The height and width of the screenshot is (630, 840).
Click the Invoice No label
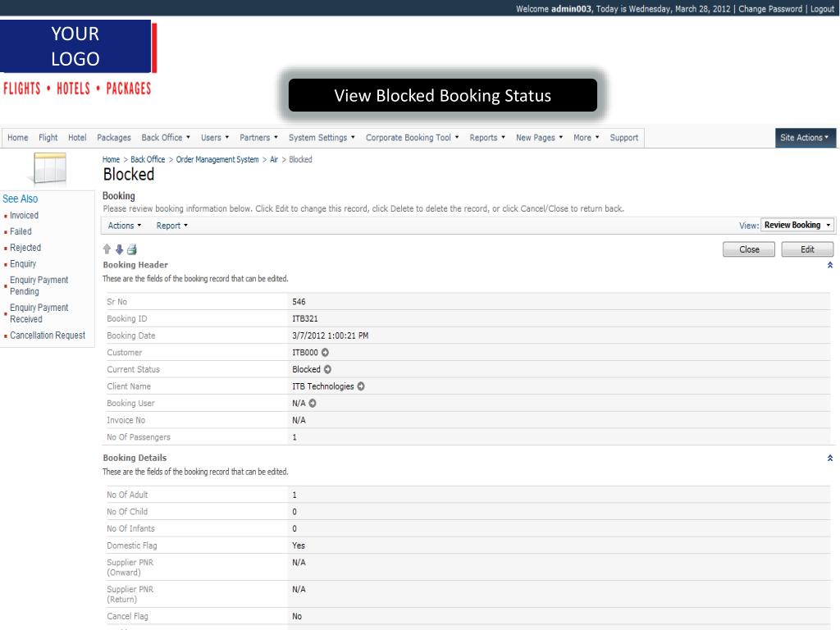coord(126,421)
